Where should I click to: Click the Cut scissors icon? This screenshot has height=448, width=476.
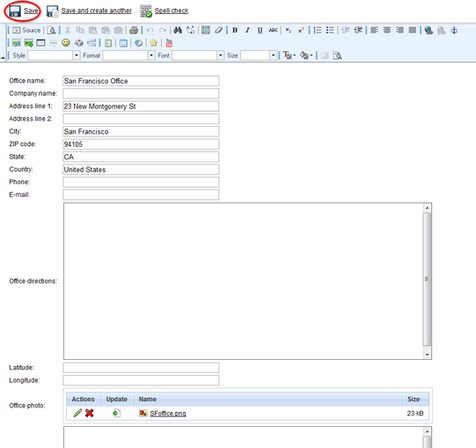[68, 30]
